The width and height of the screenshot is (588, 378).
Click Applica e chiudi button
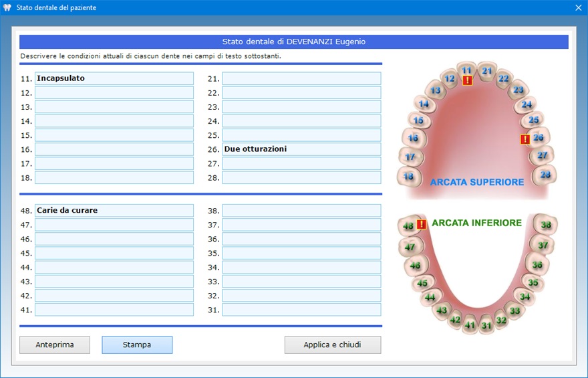[333, 345]
